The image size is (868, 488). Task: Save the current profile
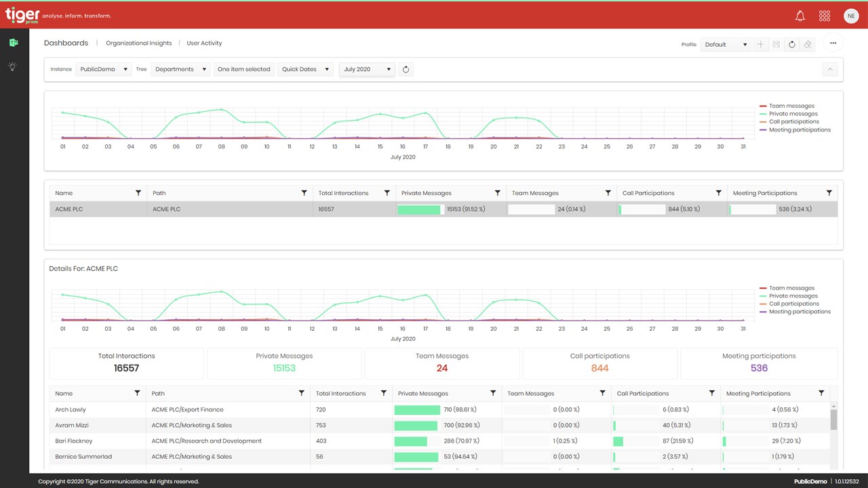776,44
